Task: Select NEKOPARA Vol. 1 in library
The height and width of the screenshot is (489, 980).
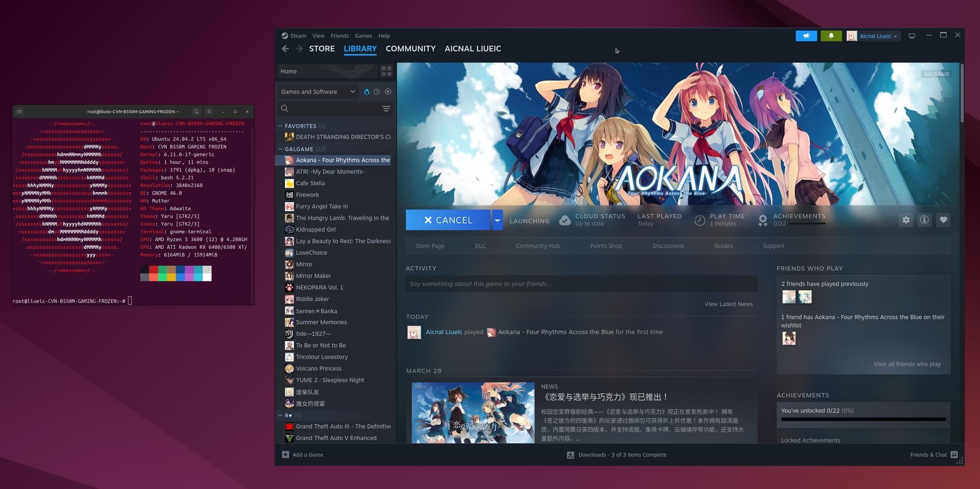Action: 320,288
